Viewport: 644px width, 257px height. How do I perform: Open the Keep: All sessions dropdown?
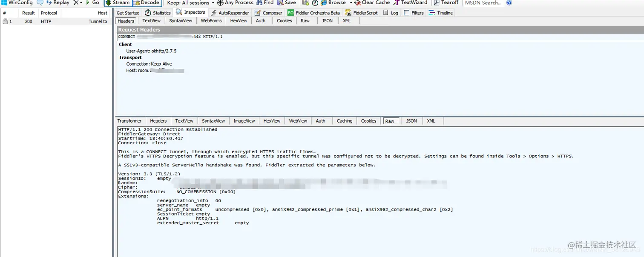click(x=191, y=3)
